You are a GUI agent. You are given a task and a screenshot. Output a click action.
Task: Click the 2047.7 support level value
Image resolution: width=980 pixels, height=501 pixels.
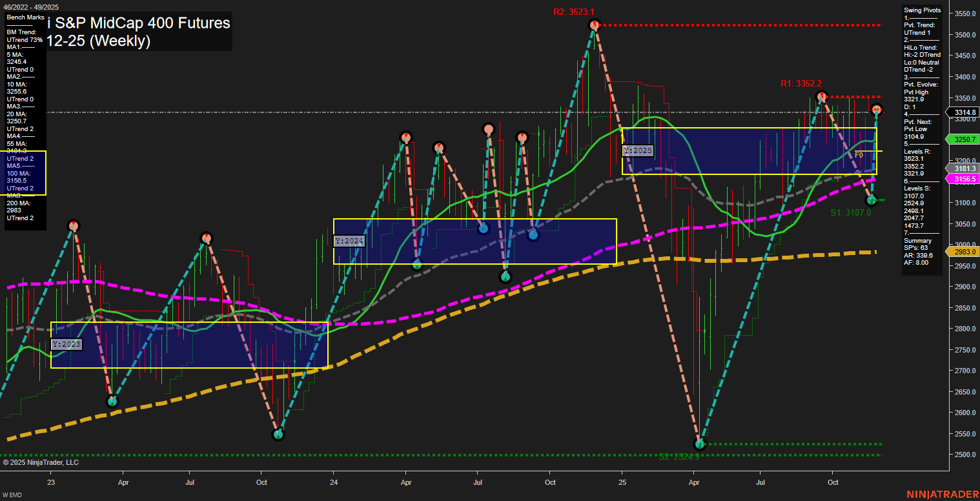click(914, 218)
